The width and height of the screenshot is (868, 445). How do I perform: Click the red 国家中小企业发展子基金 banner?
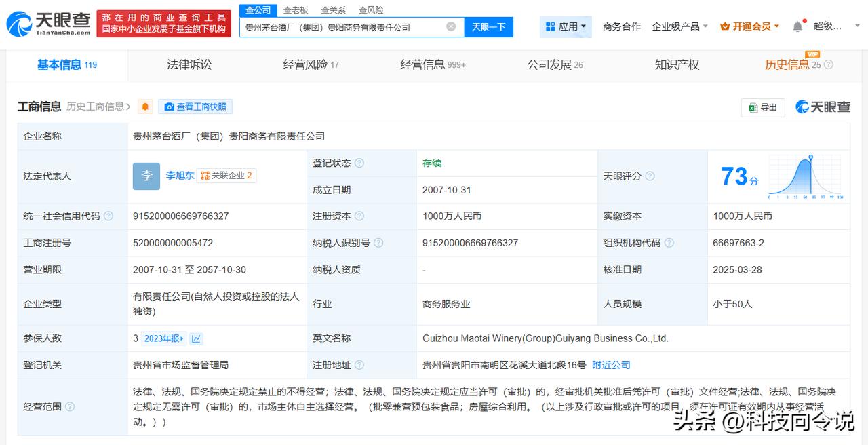163,23
